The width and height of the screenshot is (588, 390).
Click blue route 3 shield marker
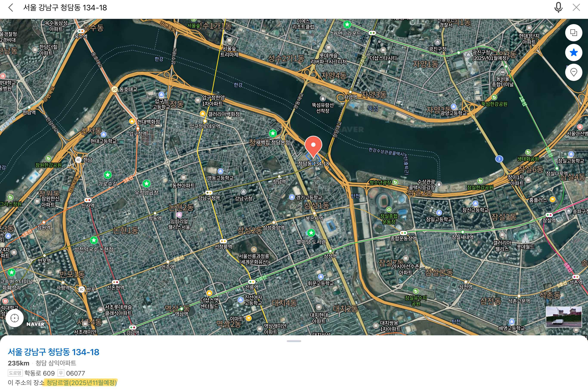point(499,159)
